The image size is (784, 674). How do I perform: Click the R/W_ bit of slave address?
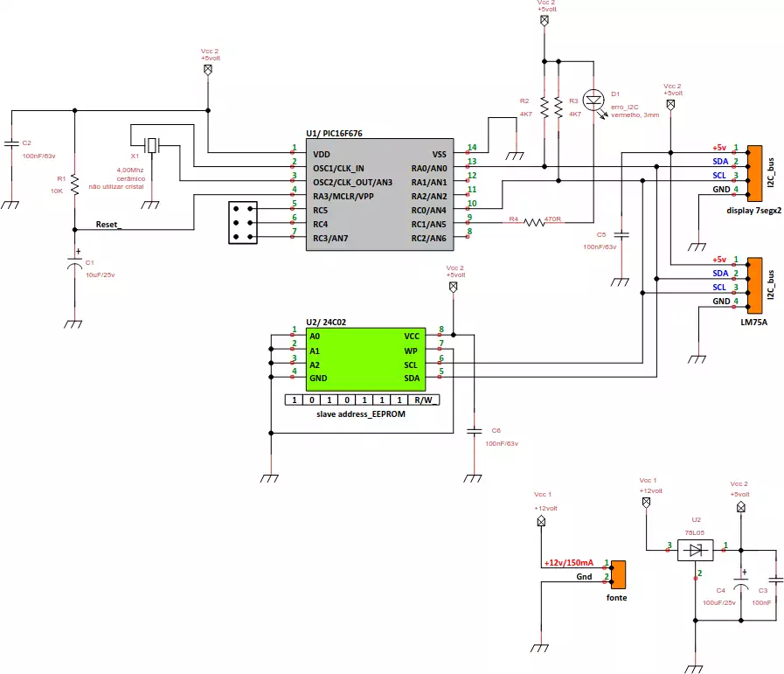424,400
